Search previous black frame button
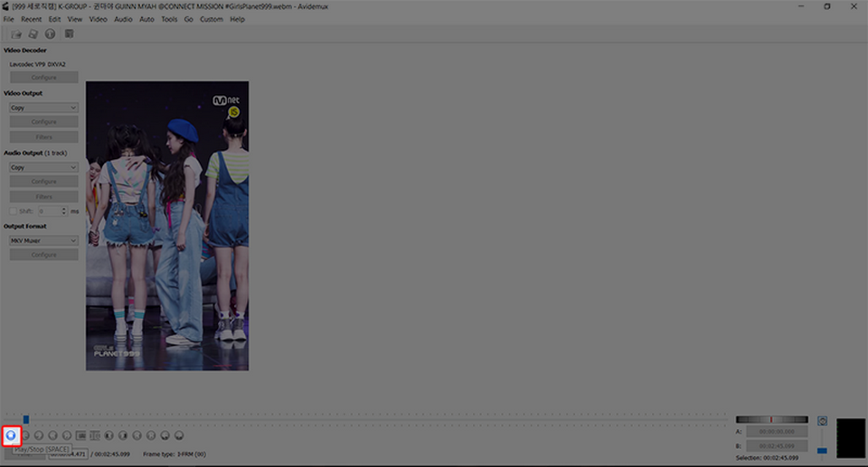Viewport: 868px width, 467px height. click(109, 435)
